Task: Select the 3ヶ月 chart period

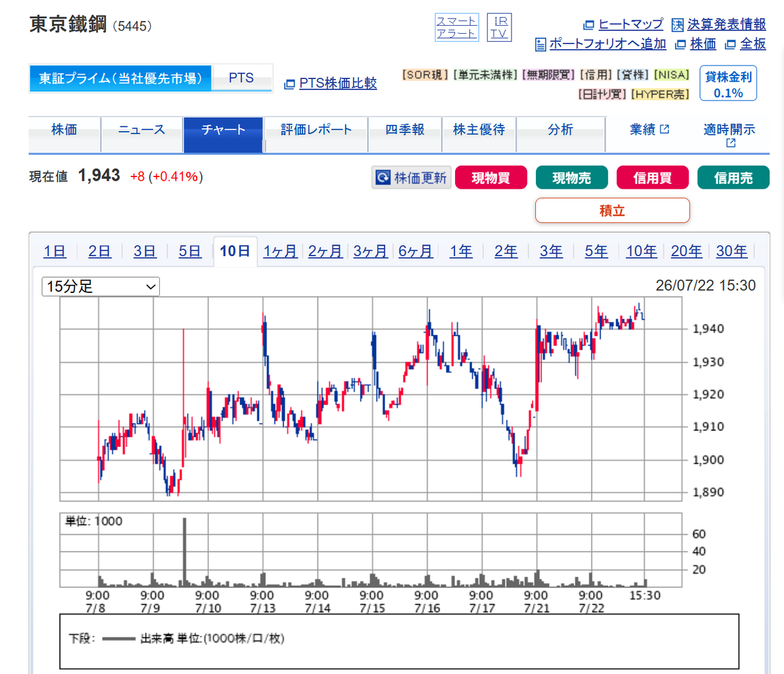Action: point(371,251)
